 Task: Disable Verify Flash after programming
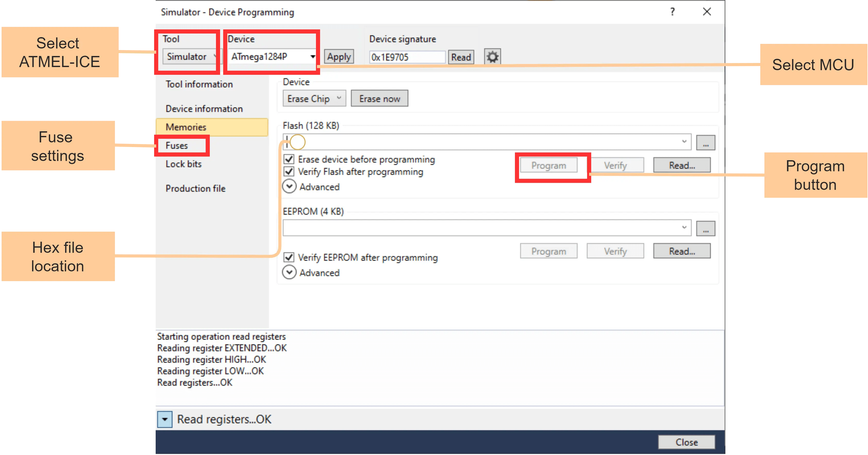pos(289,172)
